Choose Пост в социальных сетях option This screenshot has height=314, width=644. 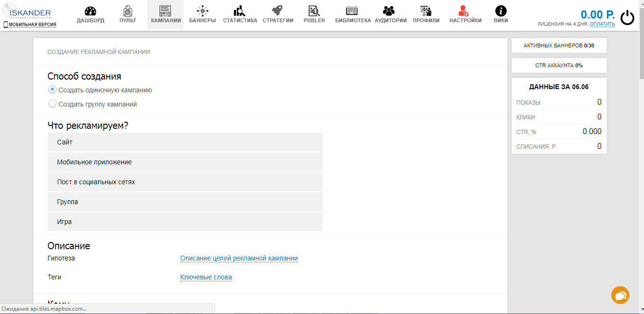pyautogui.click(x=185, y=182)
